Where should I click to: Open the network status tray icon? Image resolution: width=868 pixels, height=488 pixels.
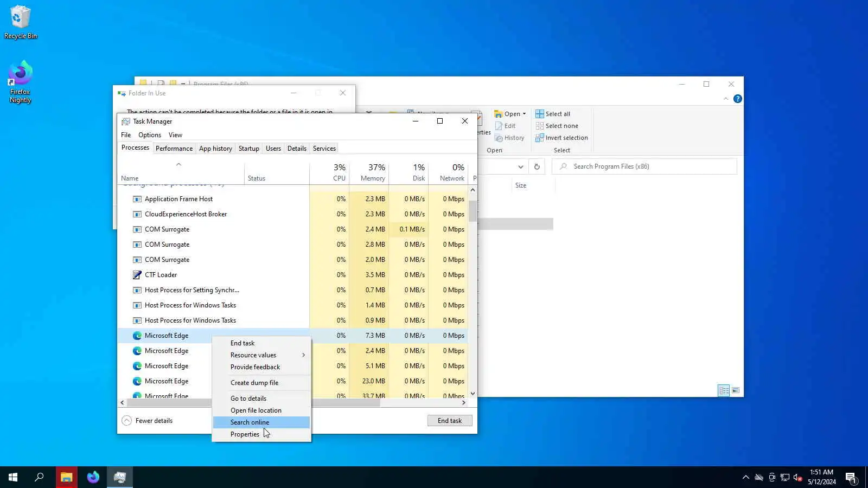(x=785, y=477)
